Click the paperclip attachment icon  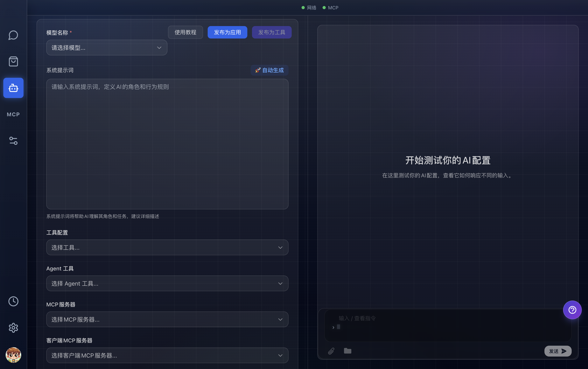(x=331, y=351)
